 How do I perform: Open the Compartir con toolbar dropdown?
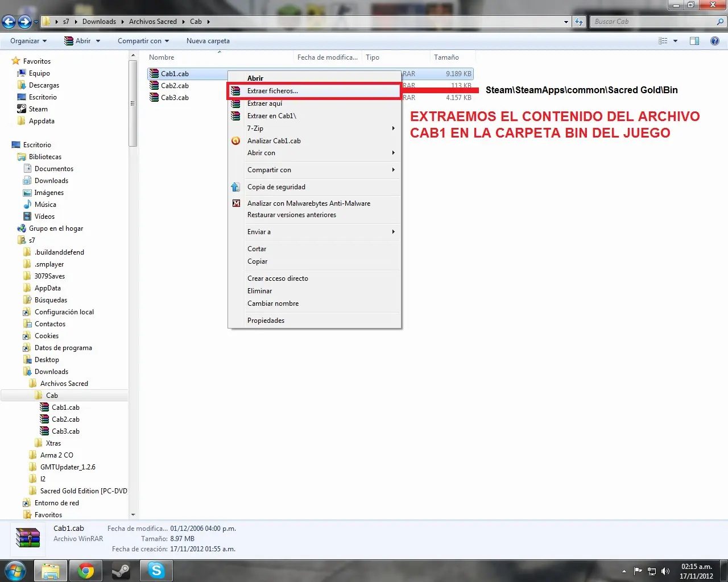[x=143, y=41]
